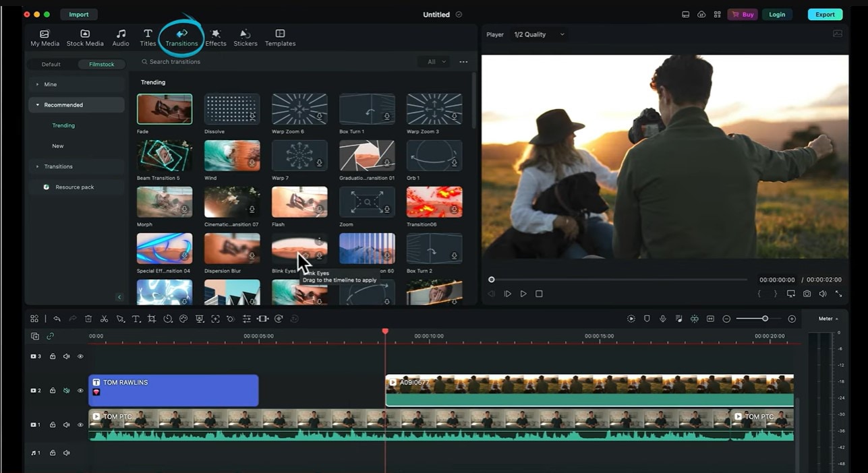Viewport: 868px width, 473px height.
Task: Open the Resource pack item
Action: point(76,187)
